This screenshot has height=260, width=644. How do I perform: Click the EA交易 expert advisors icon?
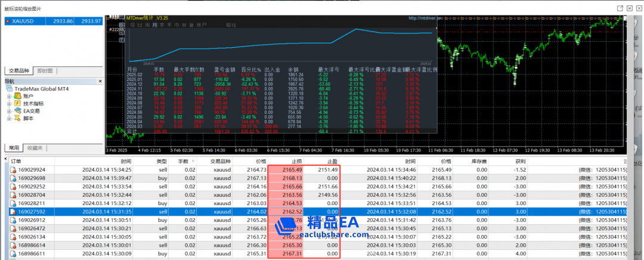click(x=18, y=110)
